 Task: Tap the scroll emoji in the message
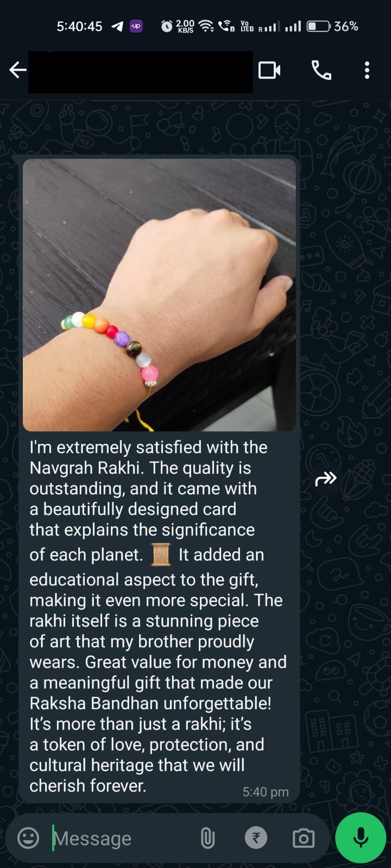[x=161, y=554]
